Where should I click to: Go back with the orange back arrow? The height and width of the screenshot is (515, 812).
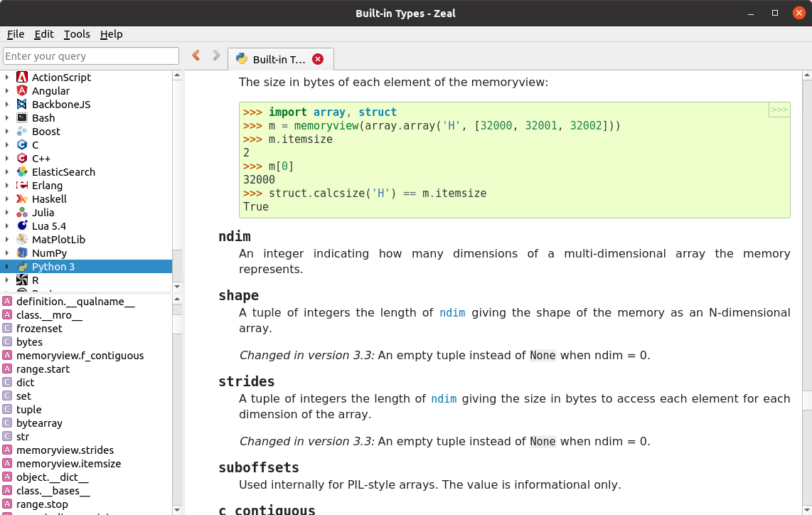pyautogui.click(x=196, y=55)
